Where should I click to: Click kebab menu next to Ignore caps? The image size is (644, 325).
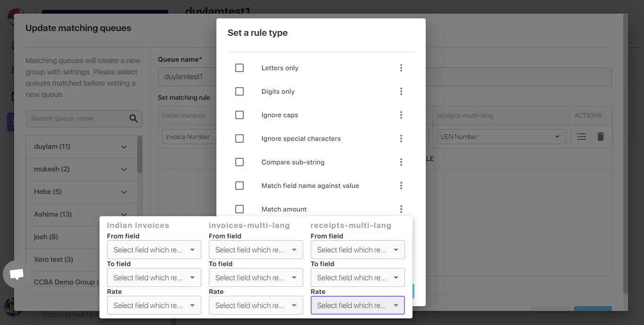[401, 115]
